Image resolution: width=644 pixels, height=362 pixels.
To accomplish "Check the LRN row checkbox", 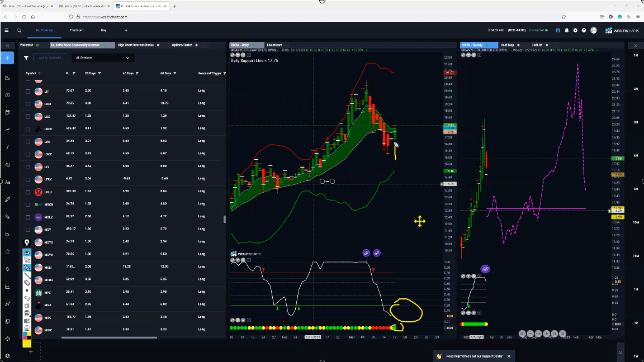I will (x=28, y=142).
